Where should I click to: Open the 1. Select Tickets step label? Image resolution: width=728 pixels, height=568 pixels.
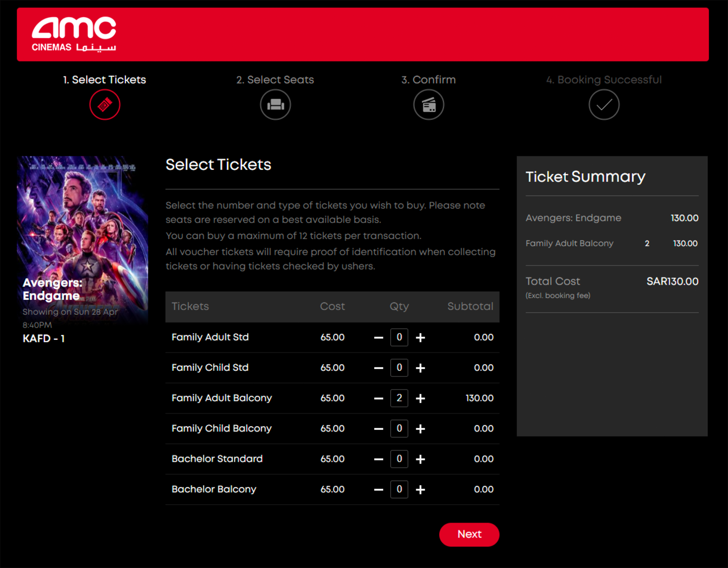pyautogui.click(x=104, y=80)
